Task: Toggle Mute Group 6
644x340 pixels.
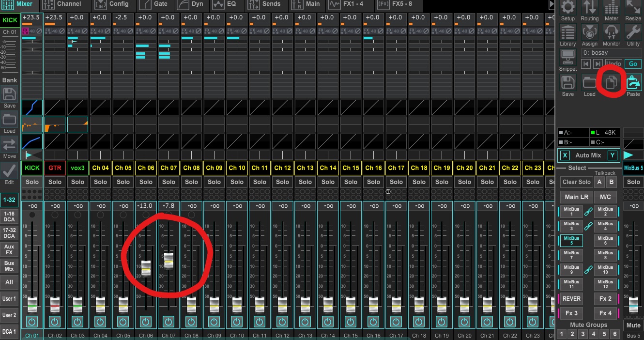Action: click(x=615, y=334)
